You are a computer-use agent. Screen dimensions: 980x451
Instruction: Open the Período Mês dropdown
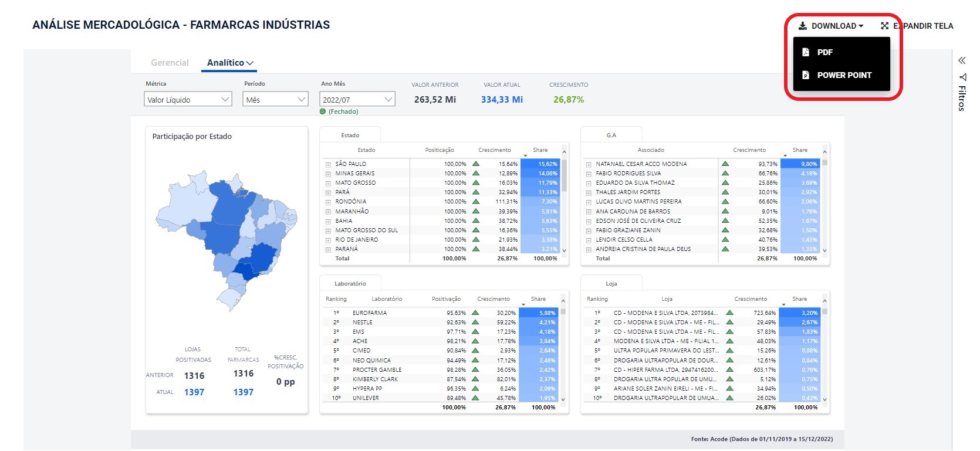click(275, 100)
